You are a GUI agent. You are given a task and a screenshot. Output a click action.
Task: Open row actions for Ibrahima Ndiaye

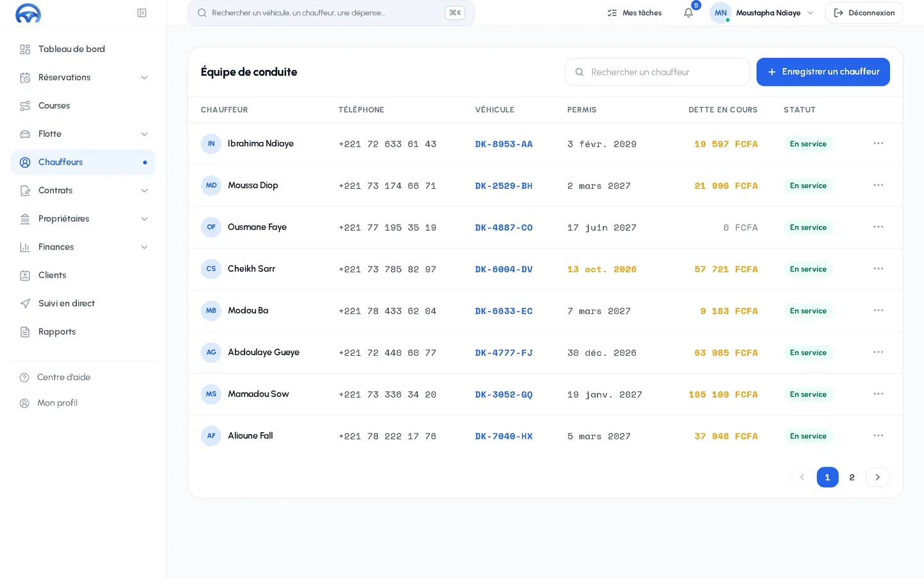click(x=878, y=143)
